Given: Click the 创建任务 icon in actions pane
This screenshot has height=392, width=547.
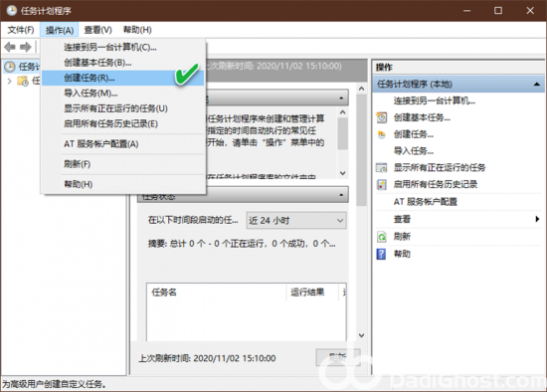Looking at the screenshot, I should tap(382, 134).
